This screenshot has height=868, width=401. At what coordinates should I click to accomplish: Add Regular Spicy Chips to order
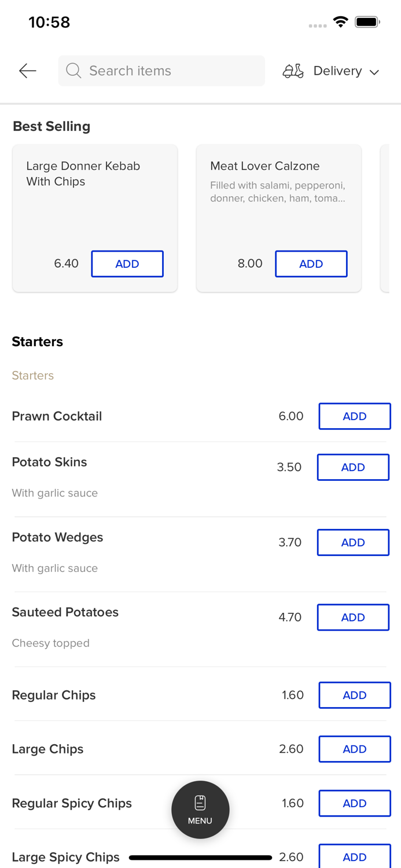coord(354,803)
